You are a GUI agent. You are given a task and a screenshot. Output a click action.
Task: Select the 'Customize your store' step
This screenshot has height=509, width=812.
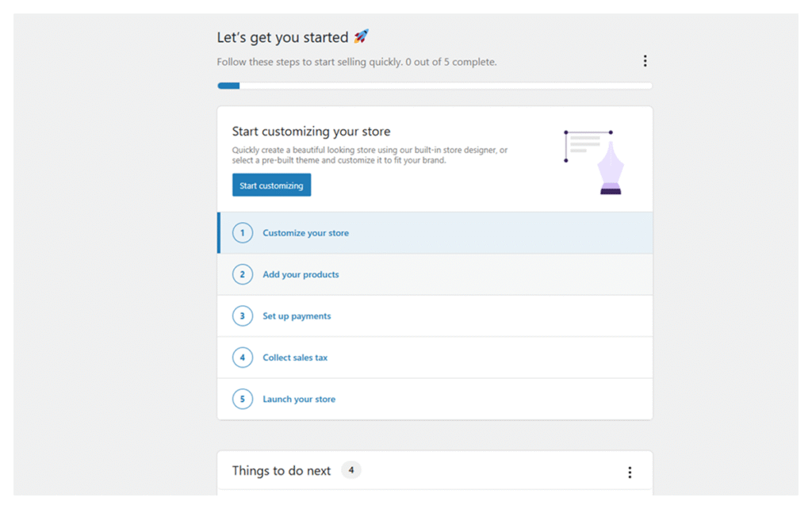coord(305,233)
